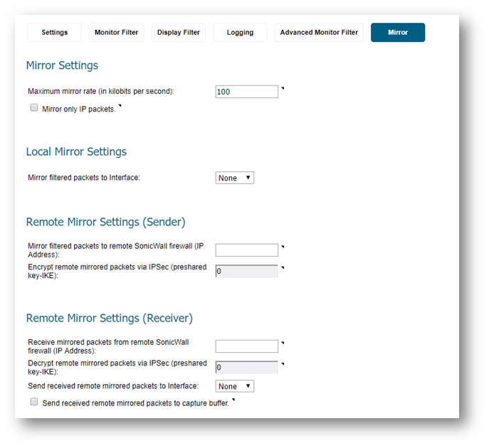Click the Local Mirror Settings heading
This screenshot has height=448, width=489.
tap(76, 151)
